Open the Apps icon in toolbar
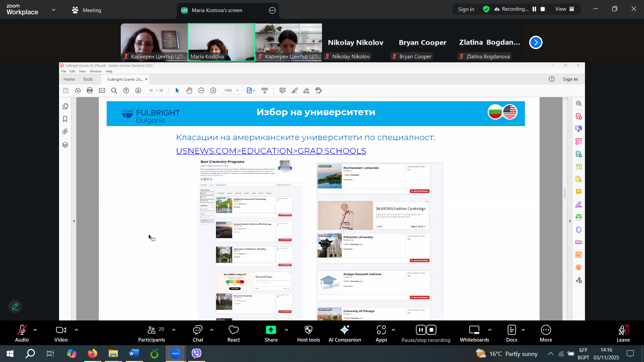Screen dimensions: 644x362 381,330
